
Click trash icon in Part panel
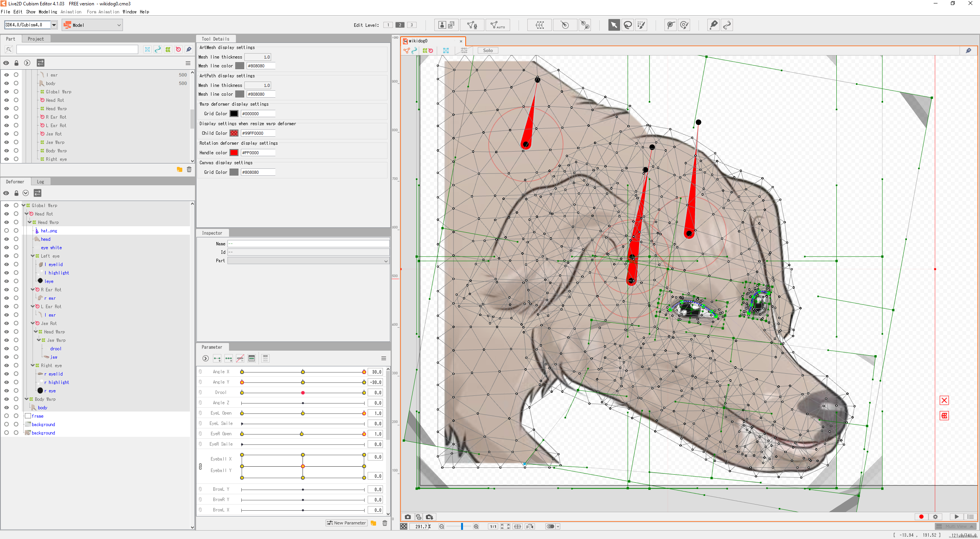(189, 170)
